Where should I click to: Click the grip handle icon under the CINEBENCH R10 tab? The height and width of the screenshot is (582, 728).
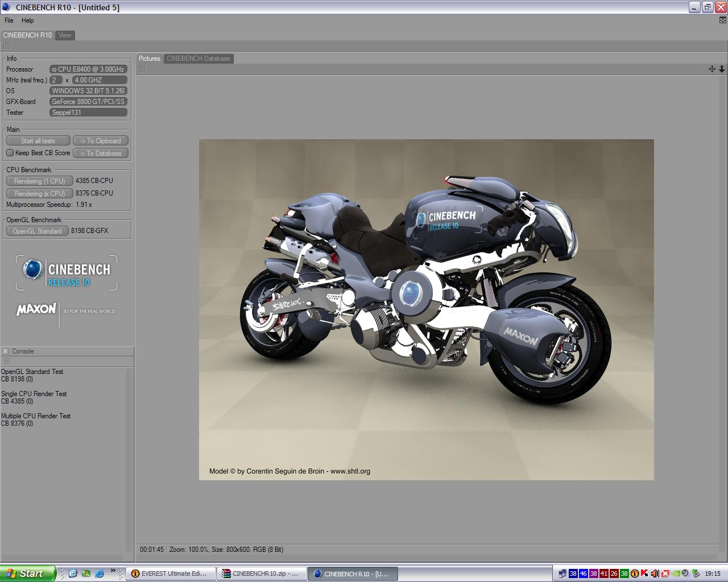coord(7,46)
